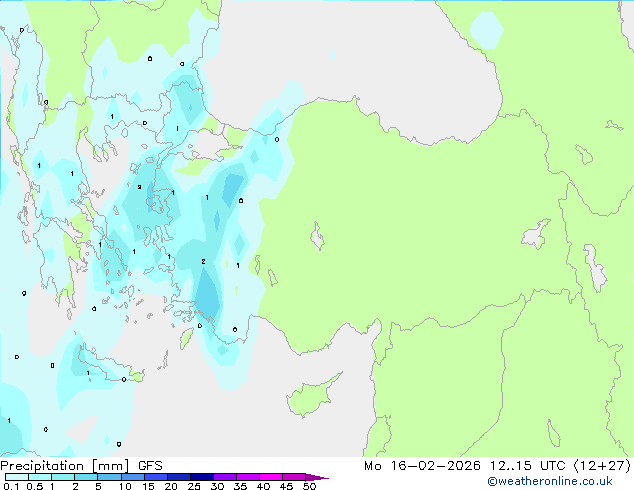Open the weatheronline.co.uk copyright link

[550, 481]
